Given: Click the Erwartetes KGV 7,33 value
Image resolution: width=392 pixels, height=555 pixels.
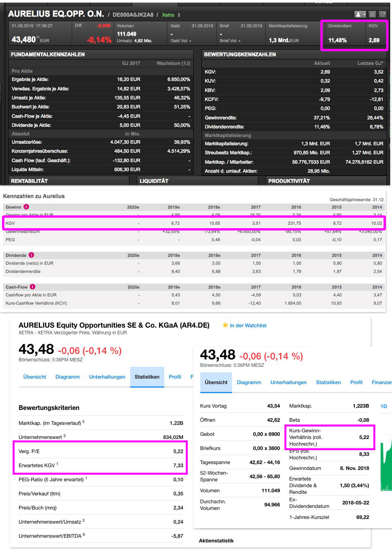Looking at the screenshot, I should tap(178, 466).
